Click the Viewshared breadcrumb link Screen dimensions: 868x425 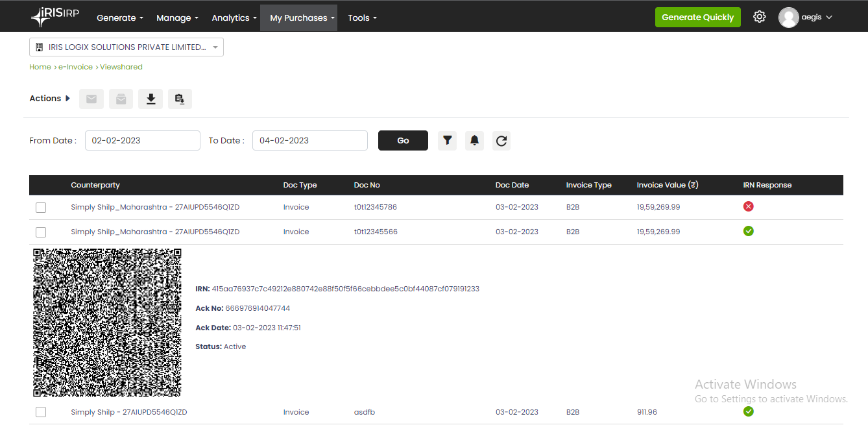(x=121, y=67)
